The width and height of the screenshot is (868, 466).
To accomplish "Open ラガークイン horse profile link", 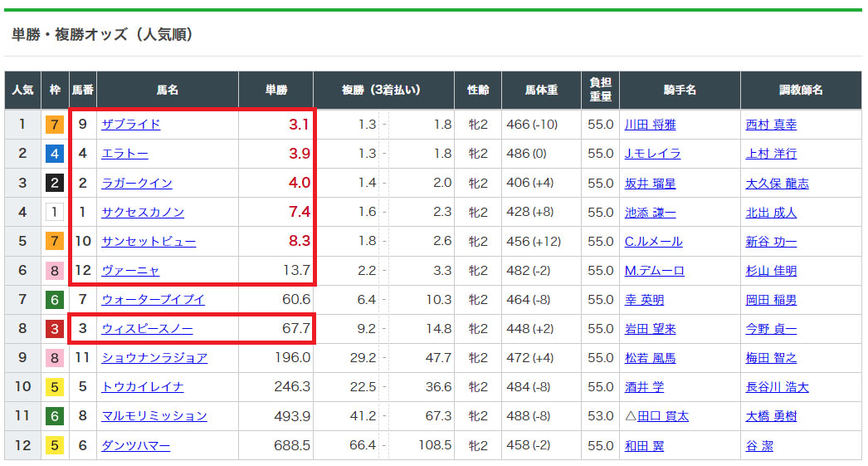I will pyautogui.click(x=136, y=183).
